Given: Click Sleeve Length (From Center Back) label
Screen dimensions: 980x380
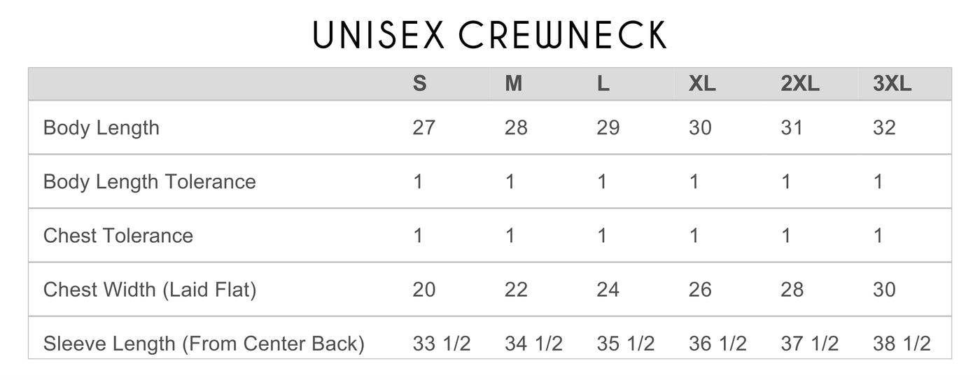Looking at the screenshot, I should coord(204,344).
